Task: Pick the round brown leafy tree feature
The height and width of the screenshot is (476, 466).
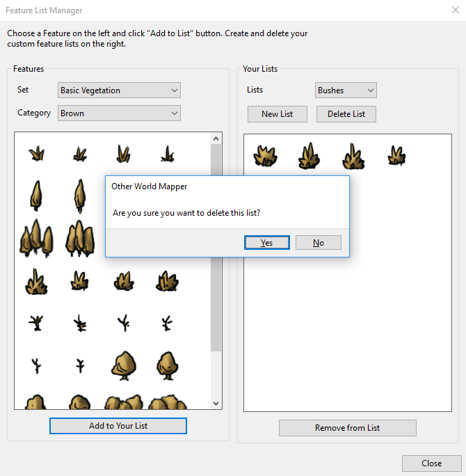Action: click(x=124, y=364)
